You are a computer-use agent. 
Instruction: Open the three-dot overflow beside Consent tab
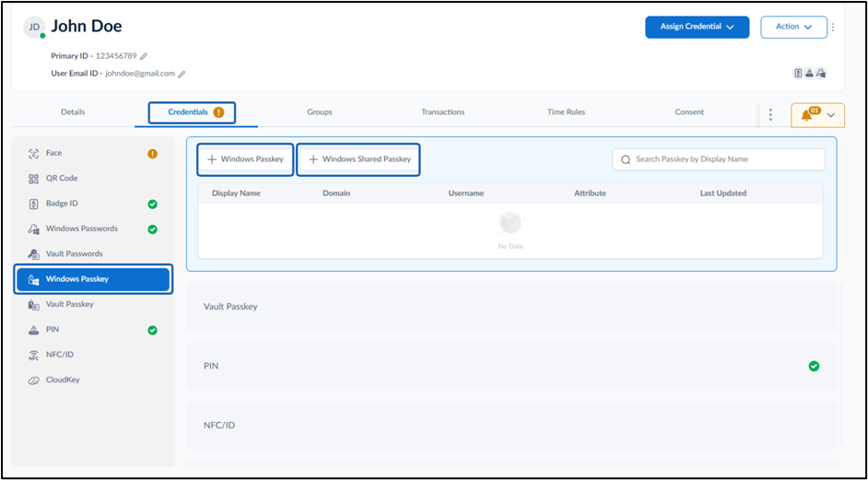[770, 114]
